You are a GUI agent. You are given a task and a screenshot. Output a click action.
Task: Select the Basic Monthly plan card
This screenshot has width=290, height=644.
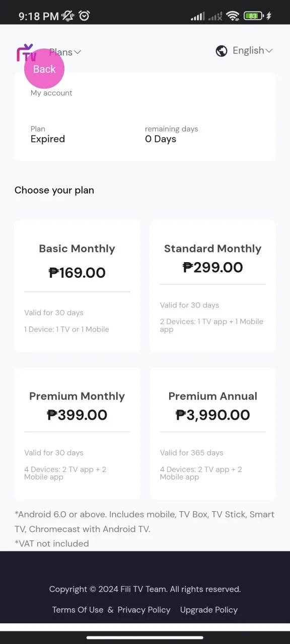click(x=77, y=286)
